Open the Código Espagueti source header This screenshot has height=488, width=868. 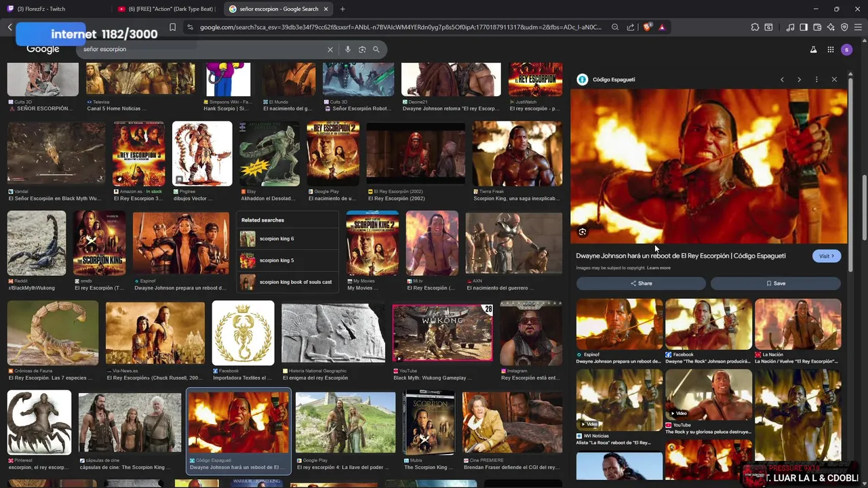[x=606, y=79]
